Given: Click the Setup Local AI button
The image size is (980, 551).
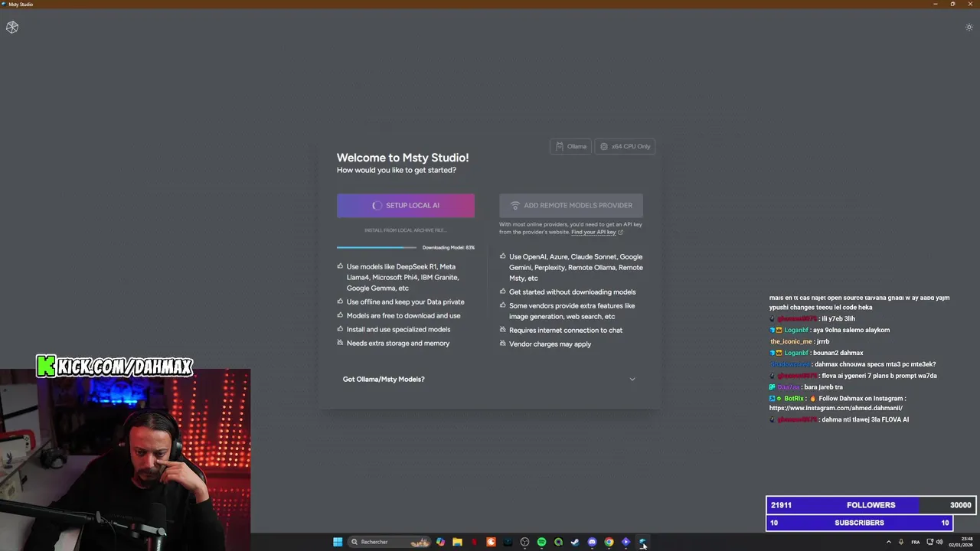Looking at the screenshot, I should (406, 205).
